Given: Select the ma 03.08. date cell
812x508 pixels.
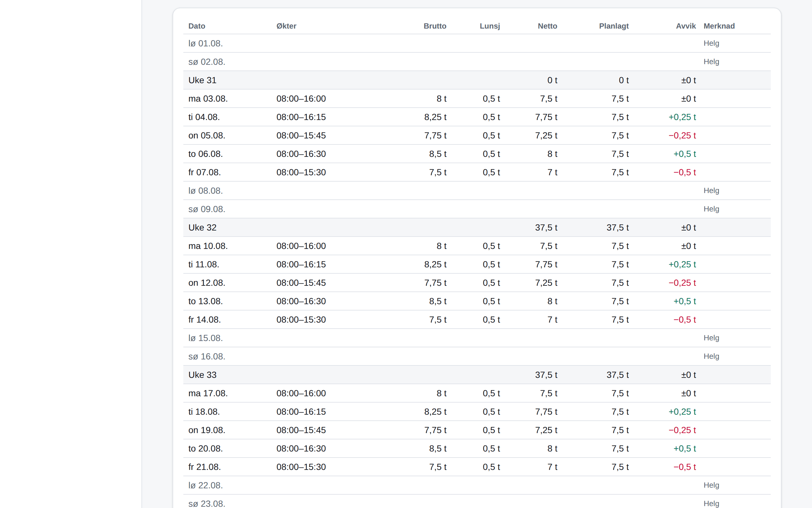Looking at the screenshot, I should point(208,98).
